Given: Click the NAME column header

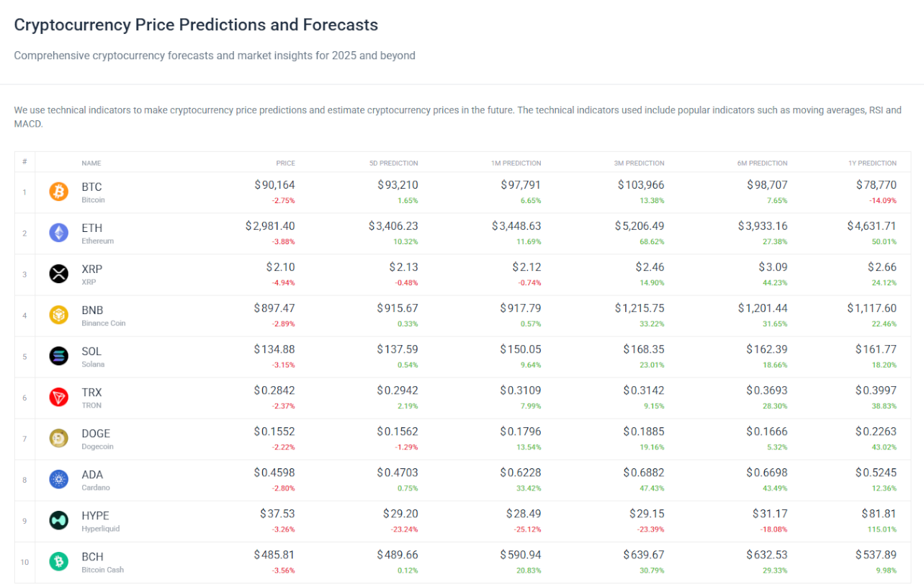Looking at the screenshot, I should tap(91, 163).
